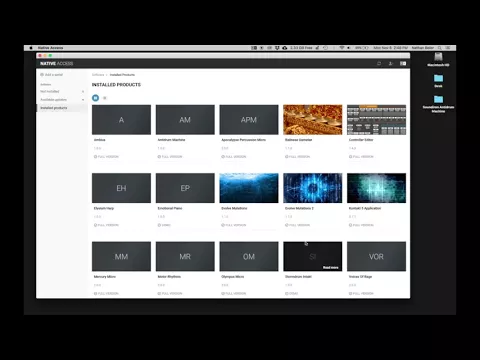
Task: Click the license icon under Kontakt 5 Application
Action: point(350,225)
